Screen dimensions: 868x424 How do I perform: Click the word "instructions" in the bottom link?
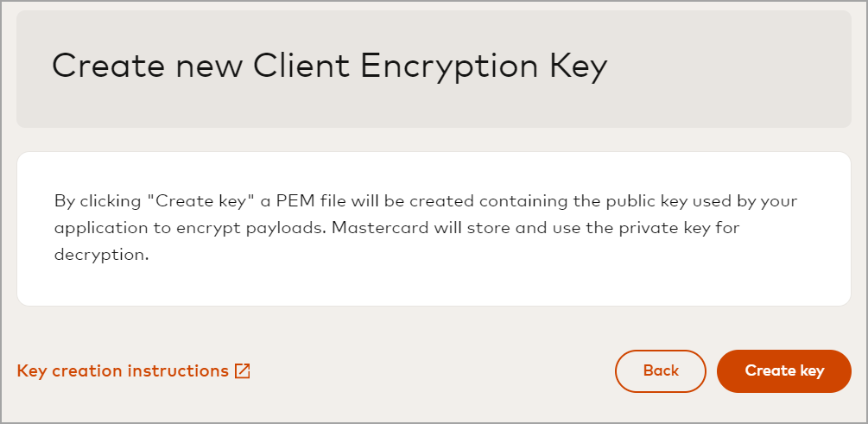coord(178,371)
